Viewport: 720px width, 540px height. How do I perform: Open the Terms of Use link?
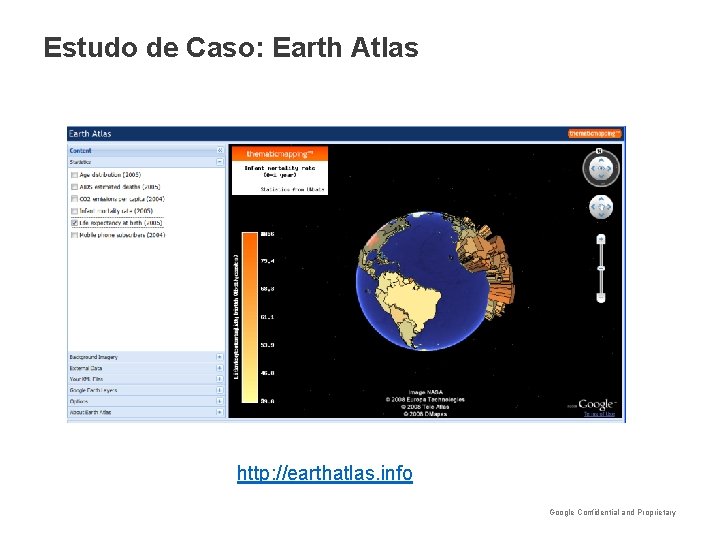tap(599, 414)
